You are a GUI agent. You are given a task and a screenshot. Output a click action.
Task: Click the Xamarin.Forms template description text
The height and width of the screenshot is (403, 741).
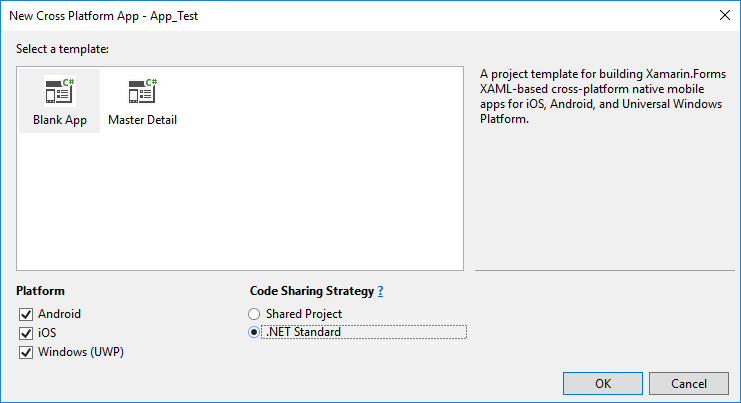[603, 96]
